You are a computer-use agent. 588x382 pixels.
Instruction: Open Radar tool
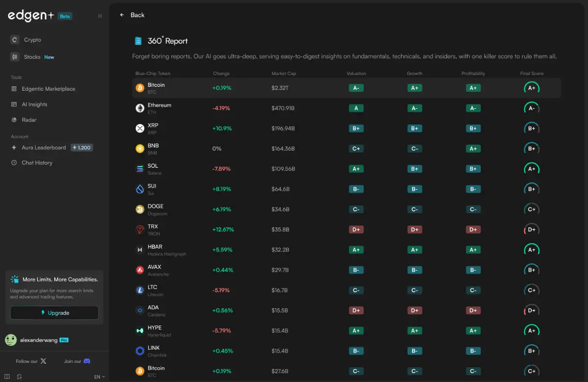(29, 120)
